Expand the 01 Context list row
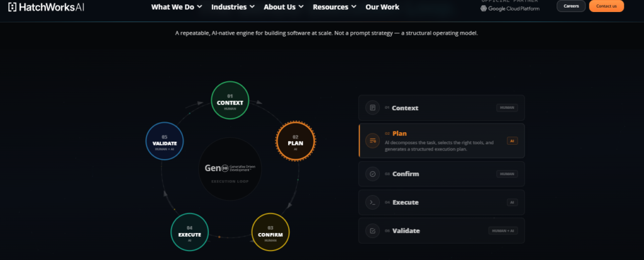 441,108
